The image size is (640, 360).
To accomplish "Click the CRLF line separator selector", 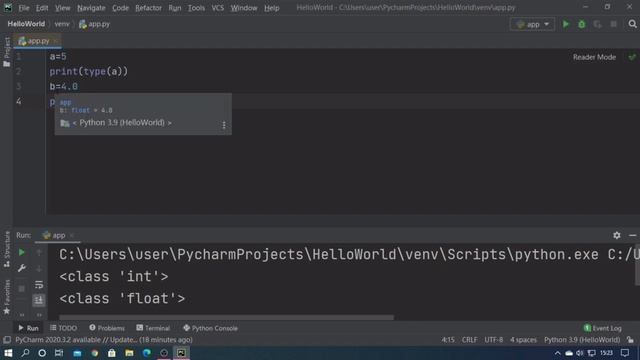I will (469, 340).
